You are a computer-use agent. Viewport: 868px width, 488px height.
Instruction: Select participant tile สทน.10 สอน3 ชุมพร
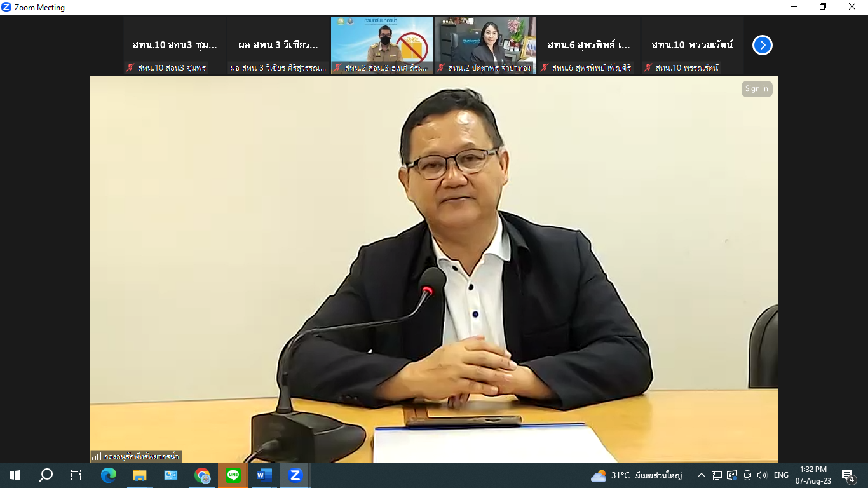(175, 45)
